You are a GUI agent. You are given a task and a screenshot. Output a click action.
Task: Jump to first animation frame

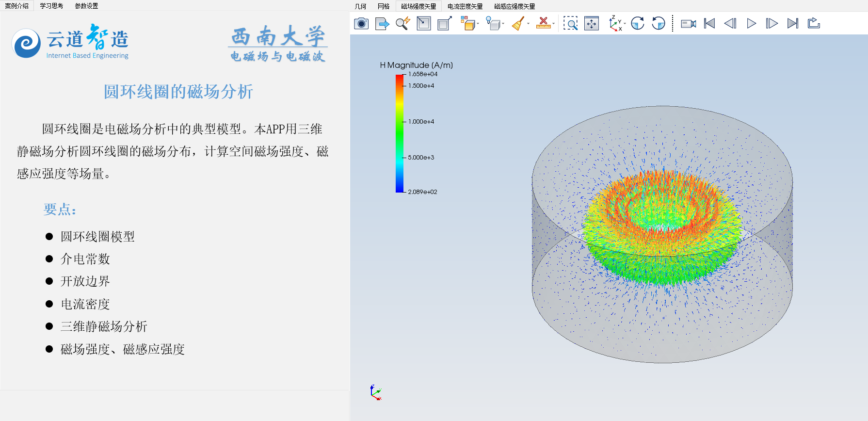coord(709,23)
